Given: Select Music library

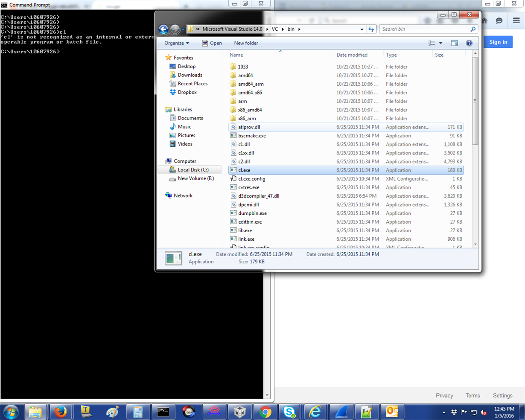Looking at the screenshot, I should [x=184, y=127].
